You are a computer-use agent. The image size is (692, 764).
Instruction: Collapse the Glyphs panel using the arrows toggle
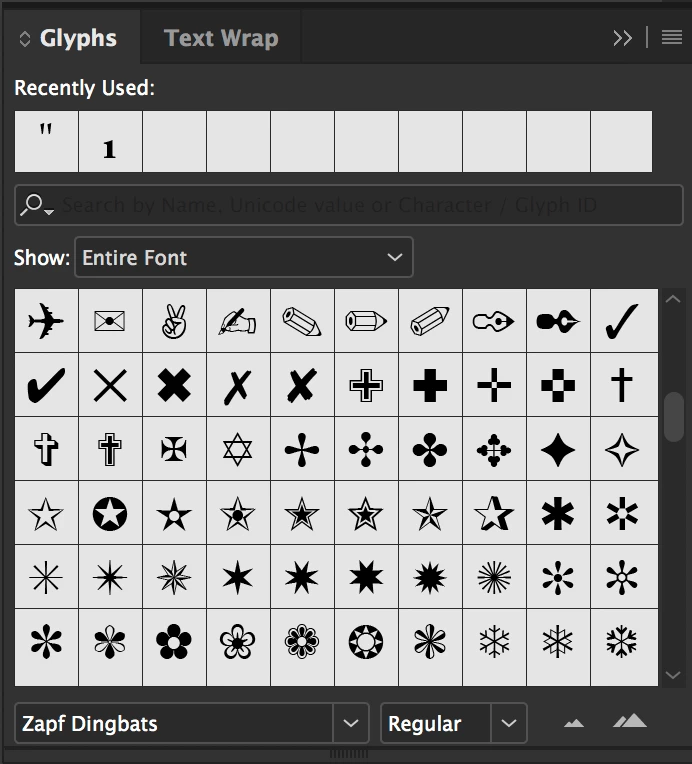[x=24, y=38]
